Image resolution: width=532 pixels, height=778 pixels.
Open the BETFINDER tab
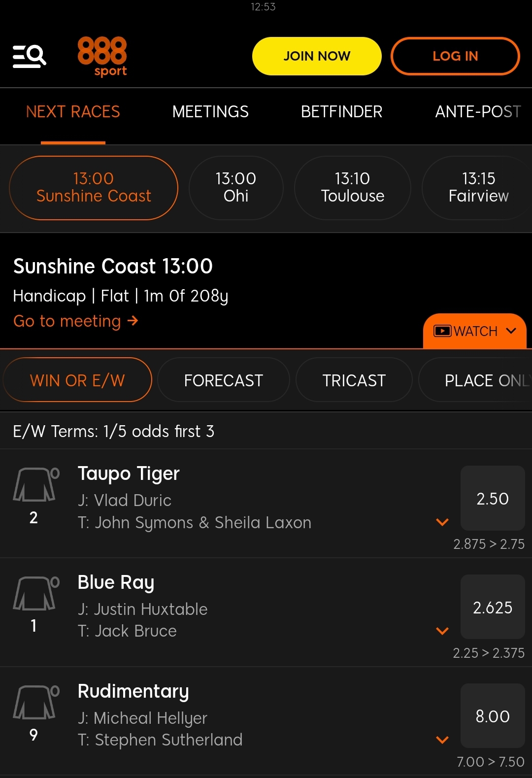click(x=341, y=112)
